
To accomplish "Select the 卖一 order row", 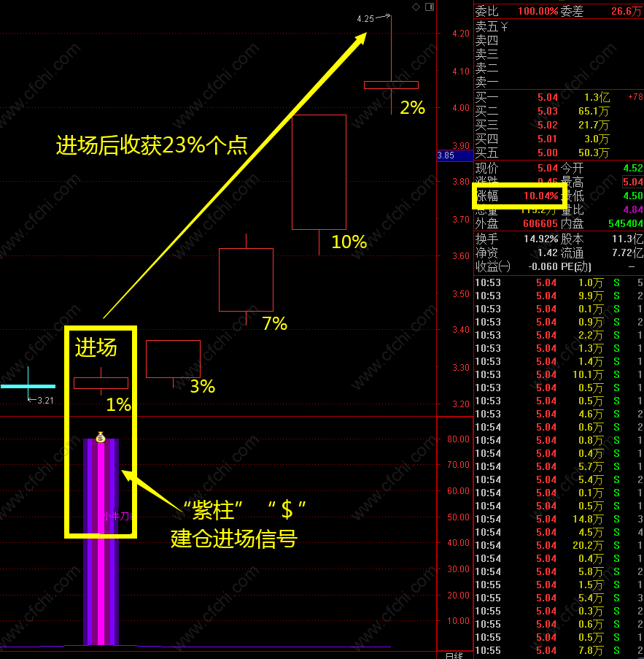I will point(559,82).
